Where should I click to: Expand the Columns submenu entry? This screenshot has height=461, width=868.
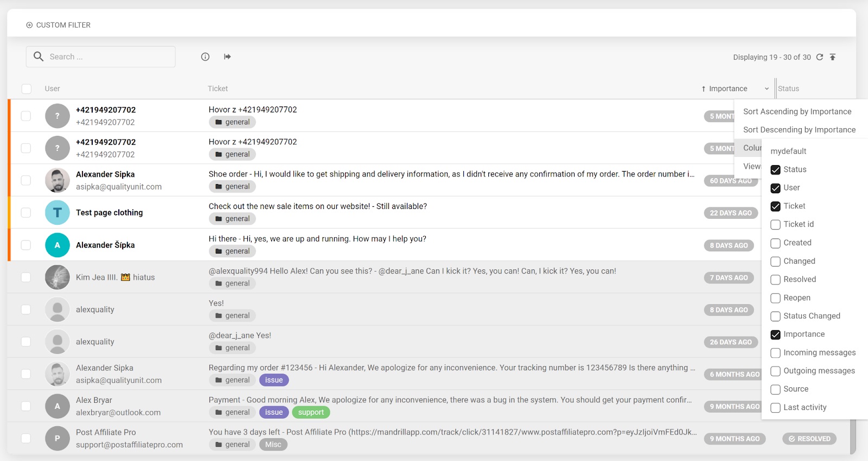751,148
